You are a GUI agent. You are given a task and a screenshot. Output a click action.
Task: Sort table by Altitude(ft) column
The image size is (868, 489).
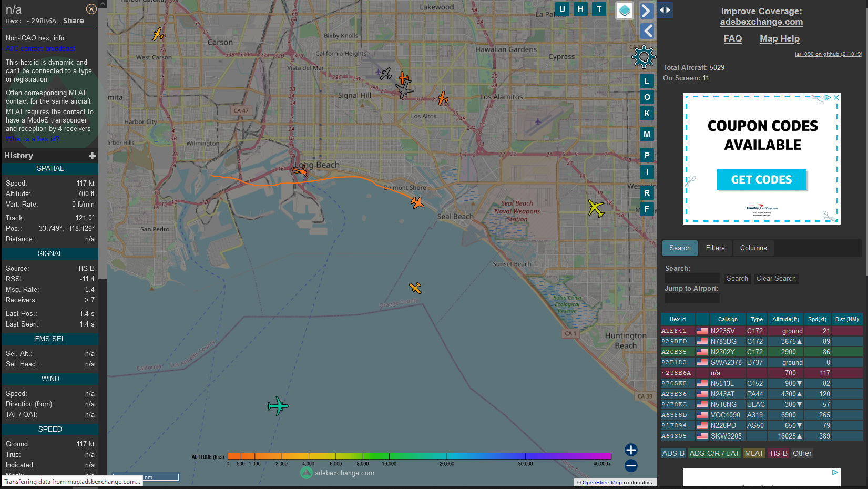point(785,319)
